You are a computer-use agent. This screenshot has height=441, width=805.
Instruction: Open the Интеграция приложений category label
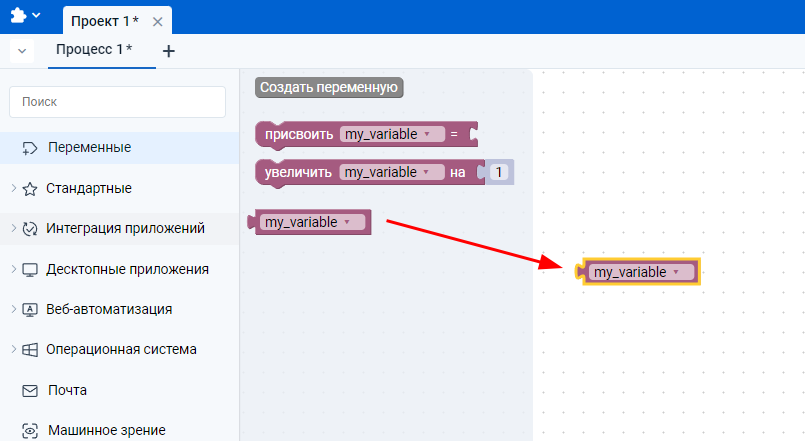tap(125, 228)
